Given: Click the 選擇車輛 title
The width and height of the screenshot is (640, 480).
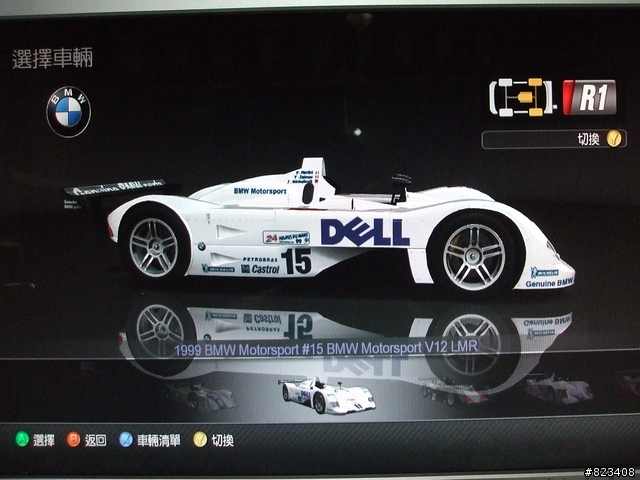Looking at the screenshot, I should click(53, 58).
